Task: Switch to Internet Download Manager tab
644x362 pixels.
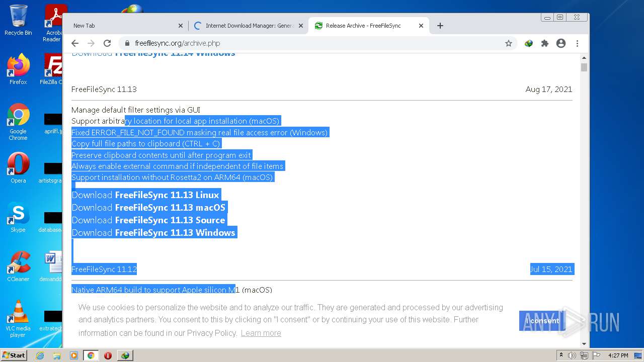Action: (249, 26)
